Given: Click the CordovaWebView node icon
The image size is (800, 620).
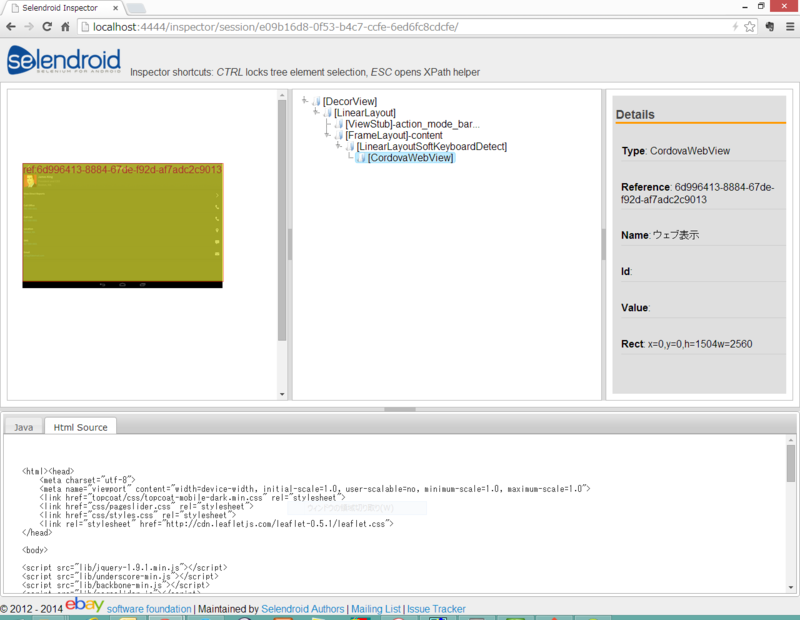Looking at the screenshot, I should (361, 158).
